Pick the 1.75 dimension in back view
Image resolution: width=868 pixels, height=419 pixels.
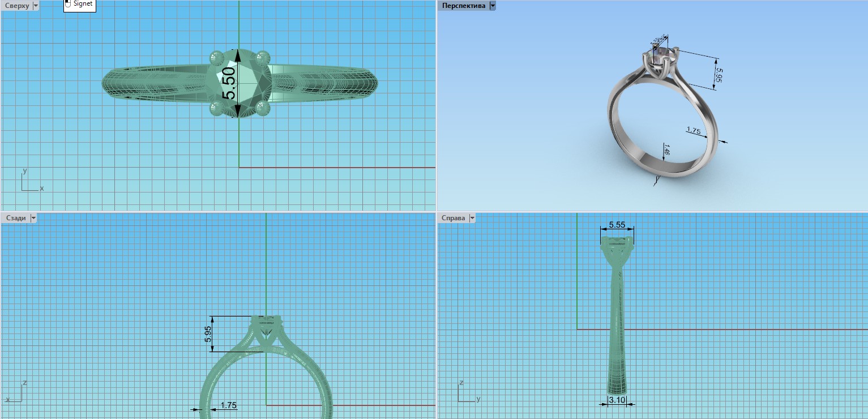(x=228, y=405)
